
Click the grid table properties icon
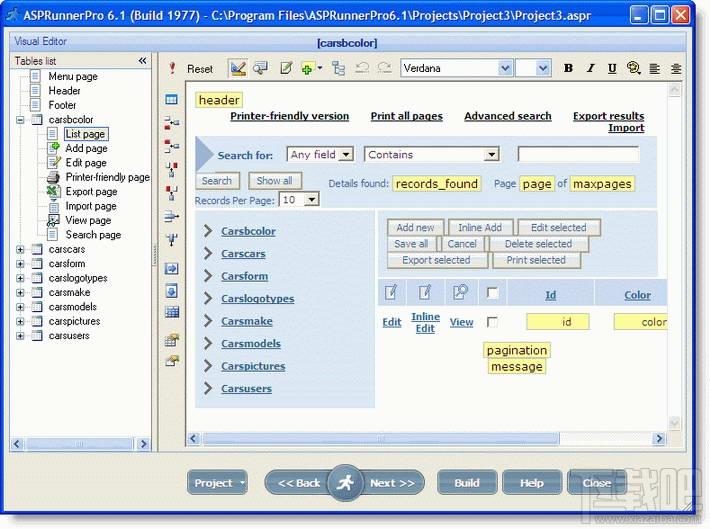(172, 312)
